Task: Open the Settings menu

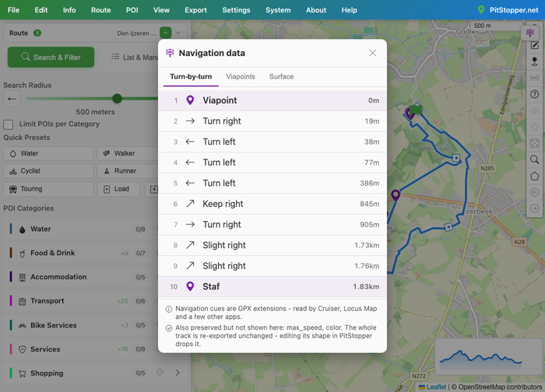Action: [237, 10]
